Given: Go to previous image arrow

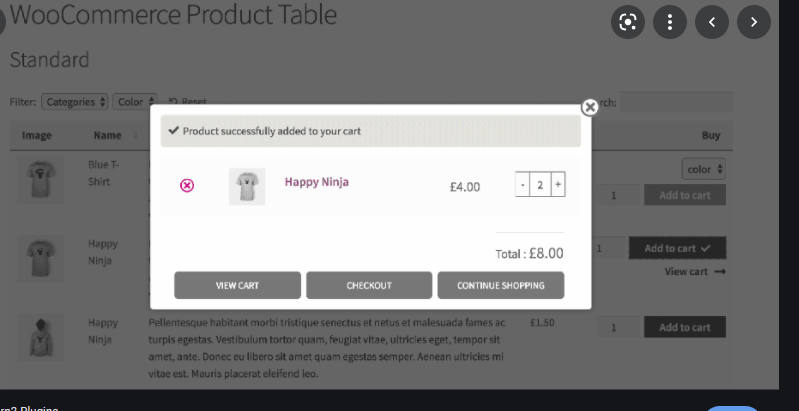Looking at the screenshot, I should [712, 22].
